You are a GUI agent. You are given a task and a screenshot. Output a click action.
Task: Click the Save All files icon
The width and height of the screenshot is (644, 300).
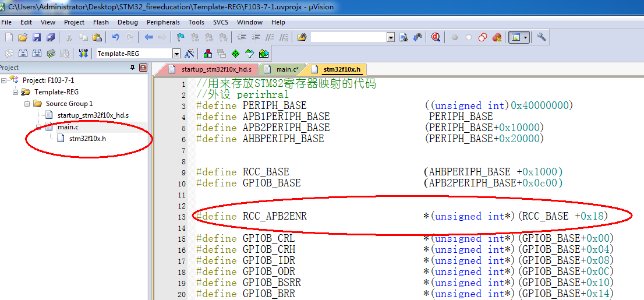point(50,37)
